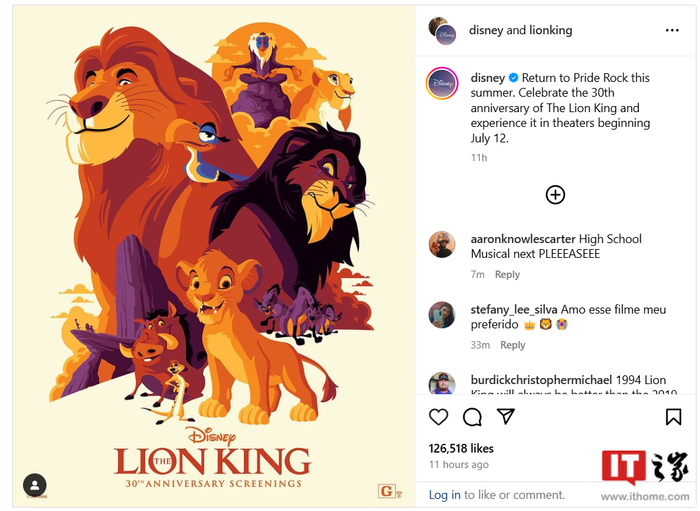This screenshot has height=511, width=700.
Task: Save post using the bookmark icon
Action: (673, 416)
